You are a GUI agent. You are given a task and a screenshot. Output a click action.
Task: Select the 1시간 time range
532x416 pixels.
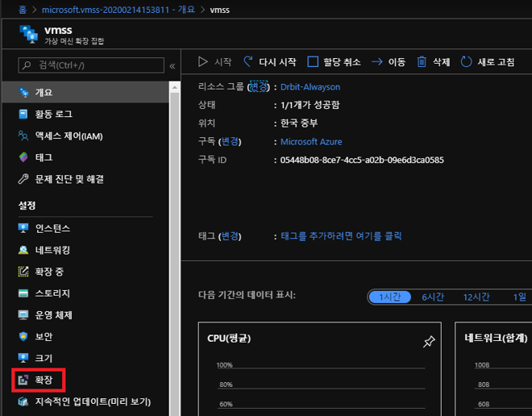[x=390, y=297]
